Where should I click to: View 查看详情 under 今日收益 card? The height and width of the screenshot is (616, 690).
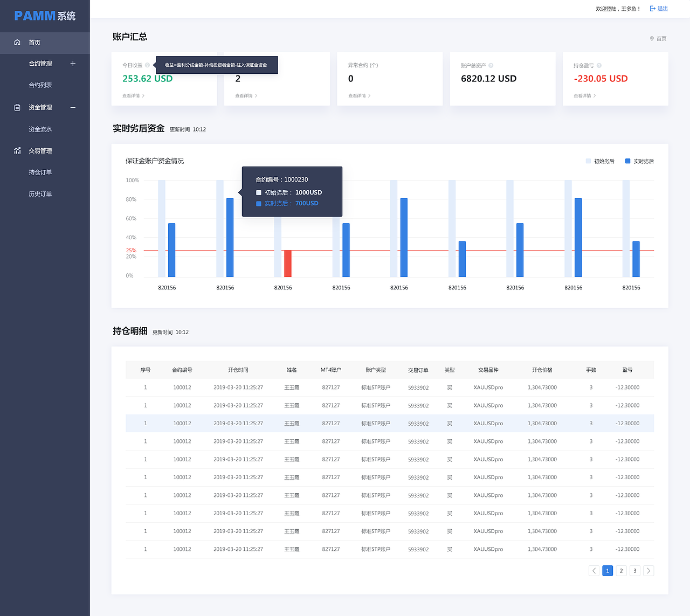[x=133, y=96]
